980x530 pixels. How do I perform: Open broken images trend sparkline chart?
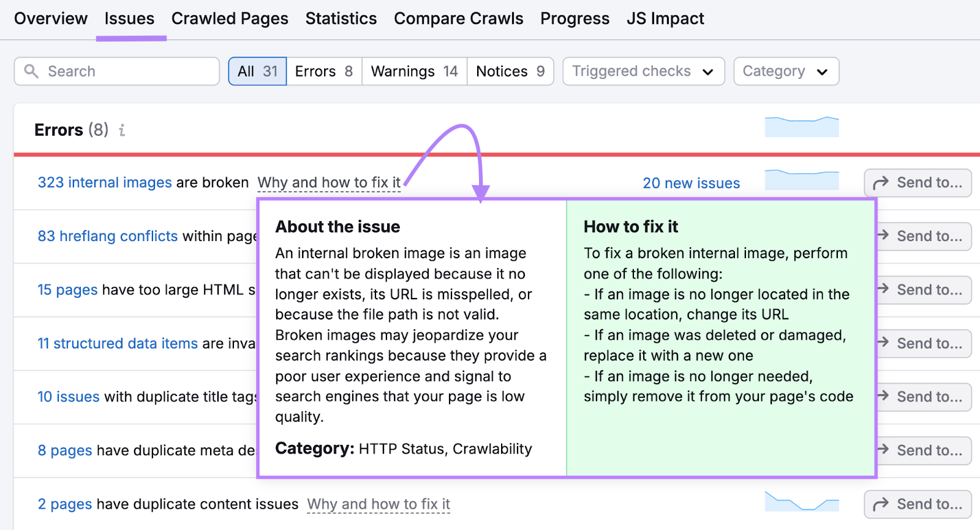tap(801, 181)
